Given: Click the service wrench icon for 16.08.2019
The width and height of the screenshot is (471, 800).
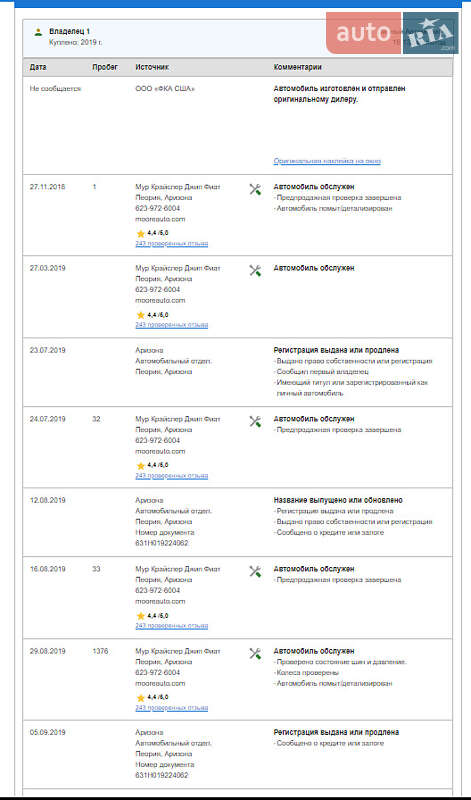Looking at the screenshot, I should tap(255, 571).
